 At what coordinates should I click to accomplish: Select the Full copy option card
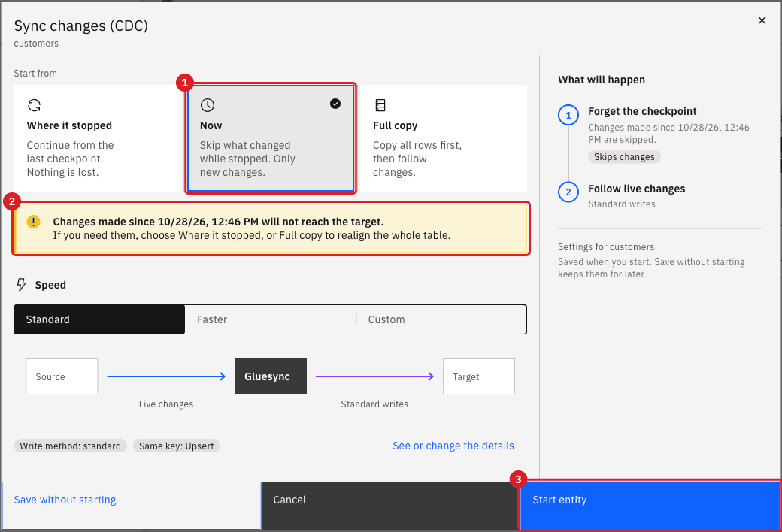[444, 138]
